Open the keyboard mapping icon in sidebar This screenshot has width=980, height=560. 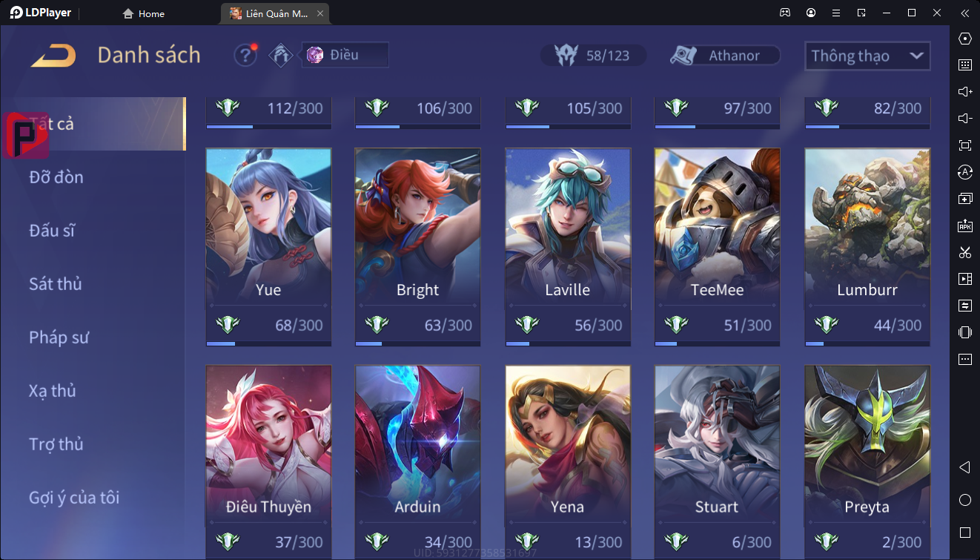[964, 65]
